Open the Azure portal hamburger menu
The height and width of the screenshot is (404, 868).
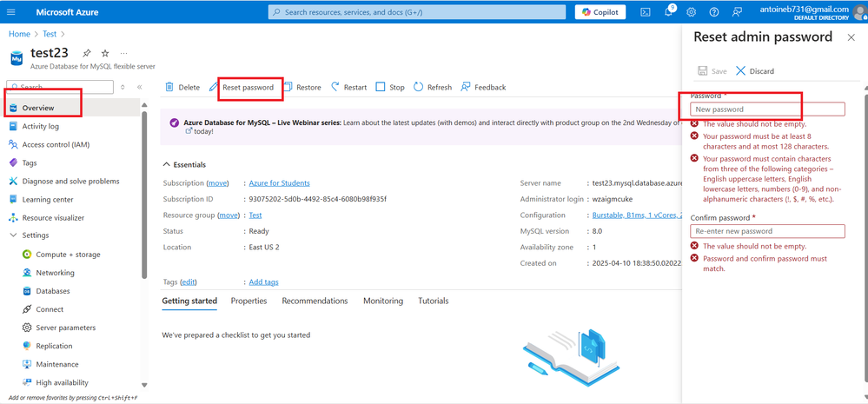click(x=11, y=11)
